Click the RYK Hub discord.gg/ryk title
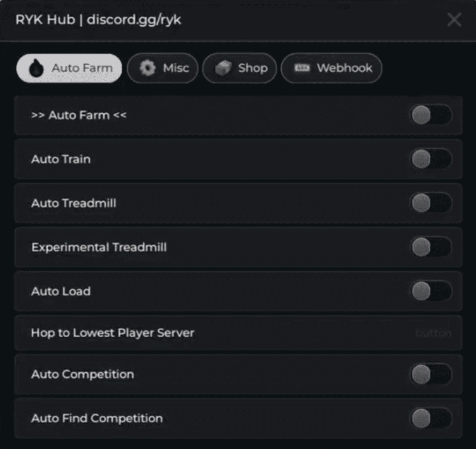The image size is (476, 449). (98, 20)
